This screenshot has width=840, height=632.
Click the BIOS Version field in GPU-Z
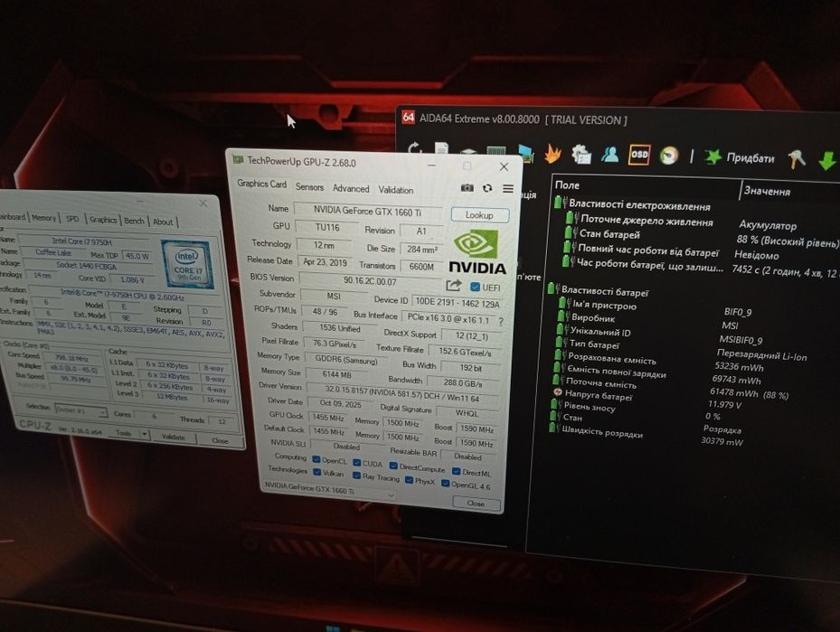pos(370,280)
